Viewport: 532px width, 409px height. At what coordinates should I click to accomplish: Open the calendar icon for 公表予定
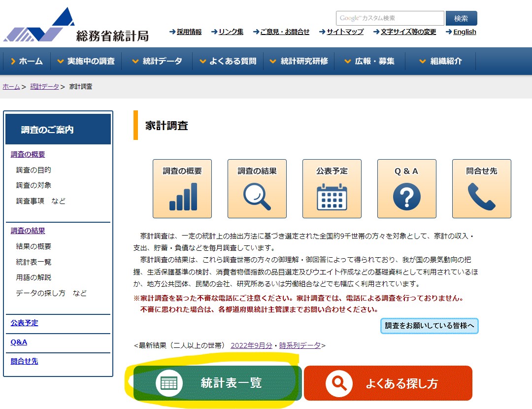[332, 197]
